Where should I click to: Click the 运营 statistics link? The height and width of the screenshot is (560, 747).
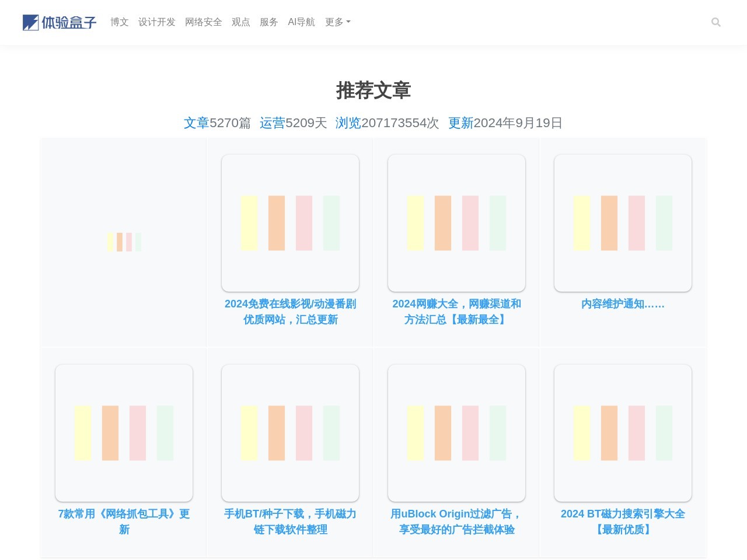[x=273, y=123]
